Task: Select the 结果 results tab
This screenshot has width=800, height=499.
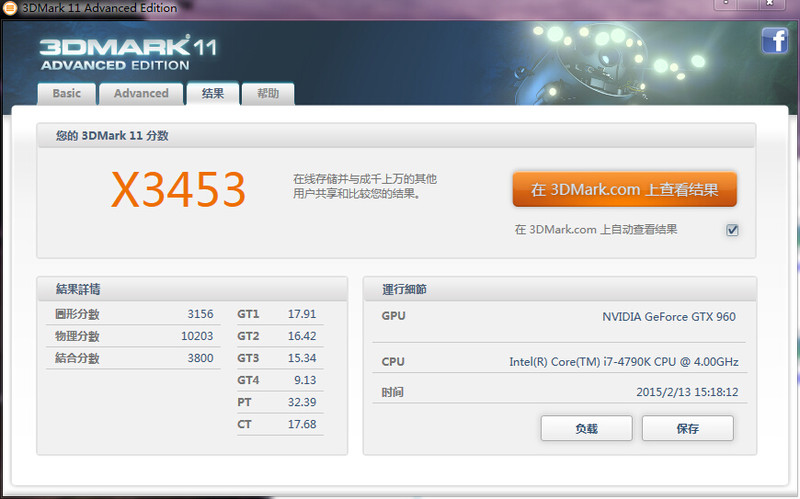Action: click(213, 93)
